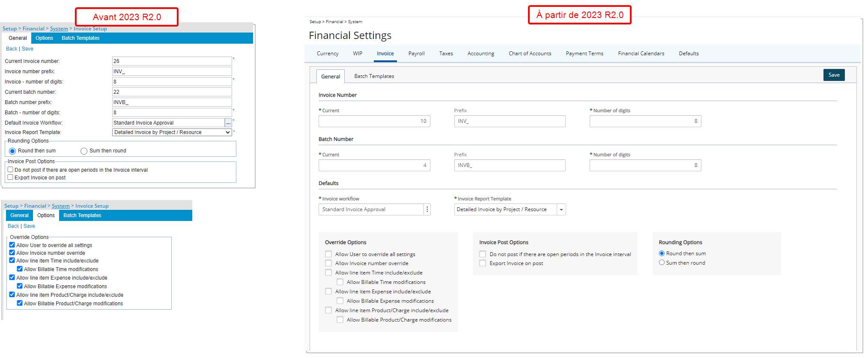
Task: Go to the Chart of Accounts tab
Action: click(x=530, y=54)
